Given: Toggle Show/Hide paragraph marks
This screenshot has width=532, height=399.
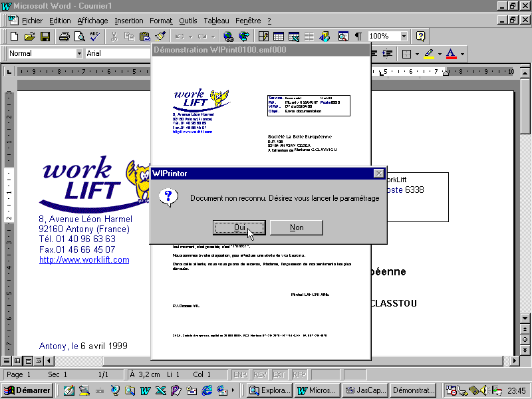Looking at the screenshot, I should (x=358, y=36).
